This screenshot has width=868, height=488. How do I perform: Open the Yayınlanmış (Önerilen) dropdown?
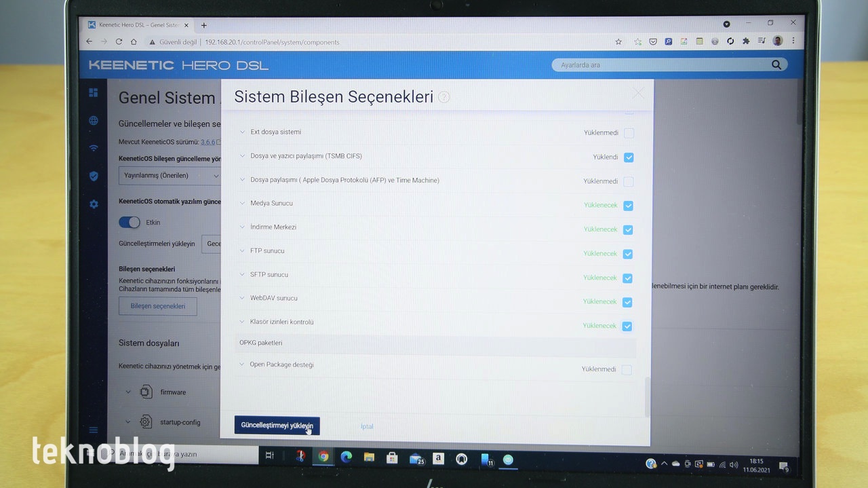point(170,176)
